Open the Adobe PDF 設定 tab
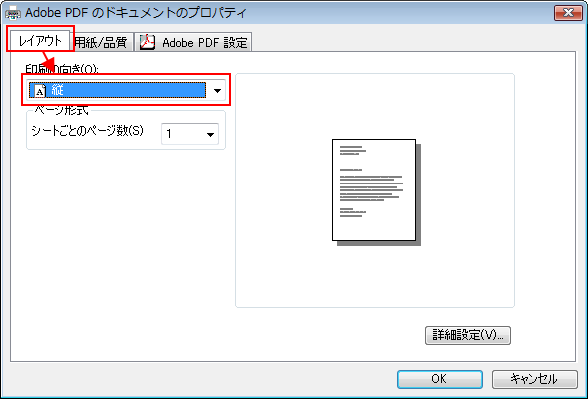588x399 pixels. 194,42
